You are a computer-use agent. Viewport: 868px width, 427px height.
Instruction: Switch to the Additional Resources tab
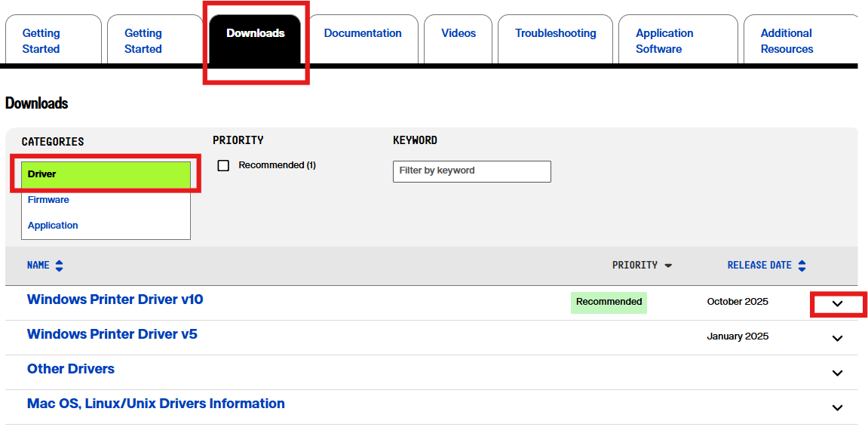click(x=787, y=41)
